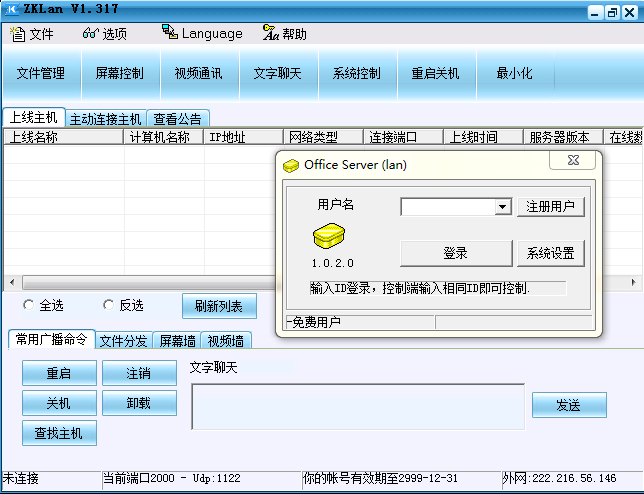Click the 注销 broadcast button

[139, 373]
